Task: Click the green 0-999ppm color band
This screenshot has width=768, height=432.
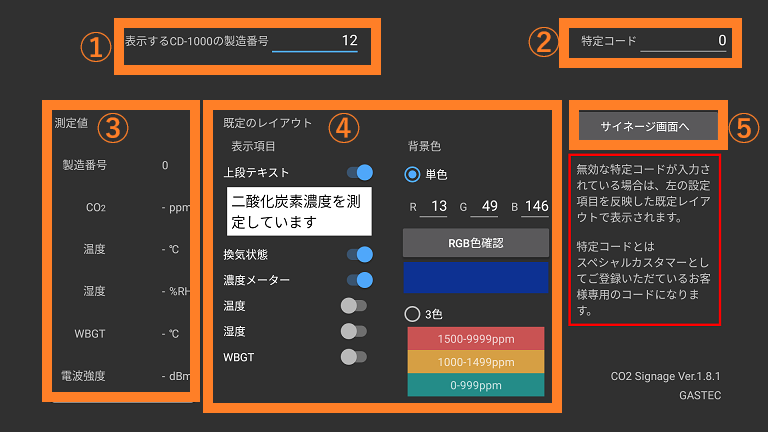Action: click(x=476, y=385)
